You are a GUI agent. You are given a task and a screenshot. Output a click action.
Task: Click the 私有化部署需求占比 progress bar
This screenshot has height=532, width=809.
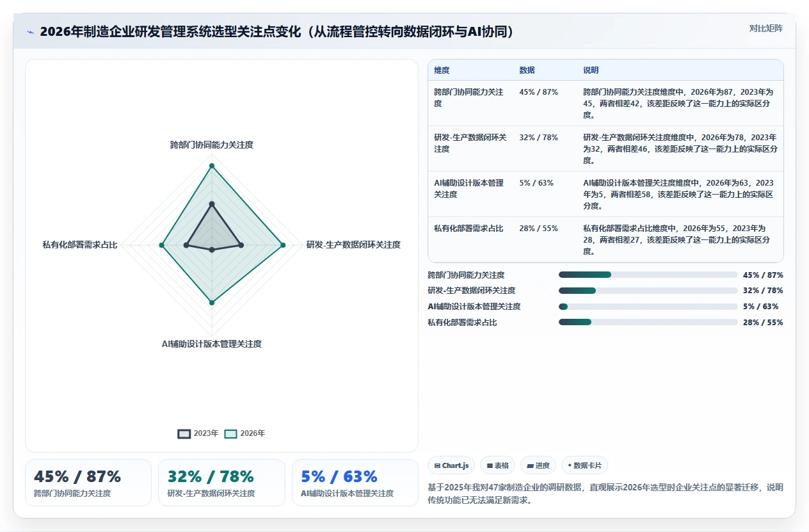pyautogui.click(x=648, y=322)
